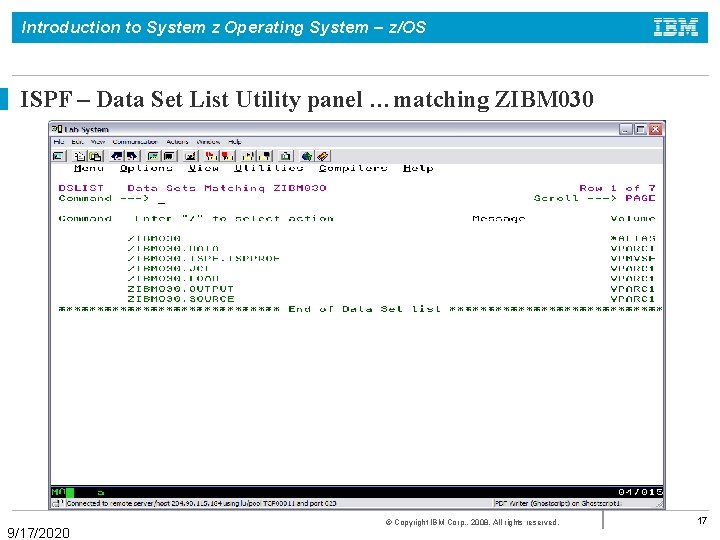Image resolution: width=720 pixels, height=540 pixels.
Task: Click the PDF Writer printer status text
Action: point(558,503)
